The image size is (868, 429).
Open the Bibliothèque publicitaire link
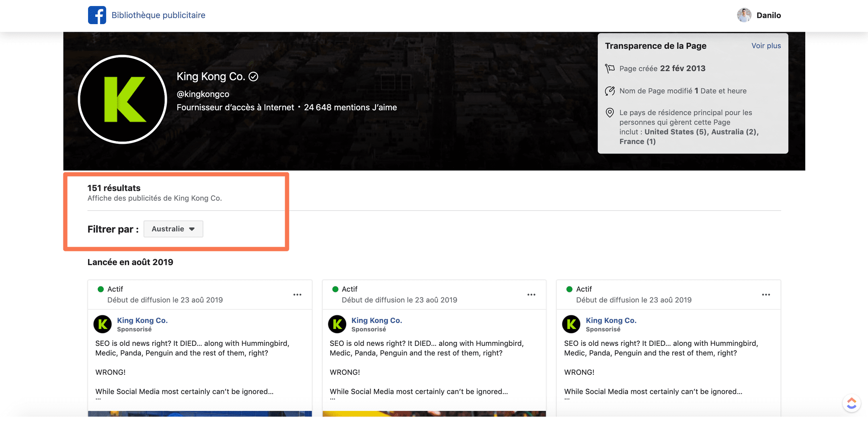point(158,15)
